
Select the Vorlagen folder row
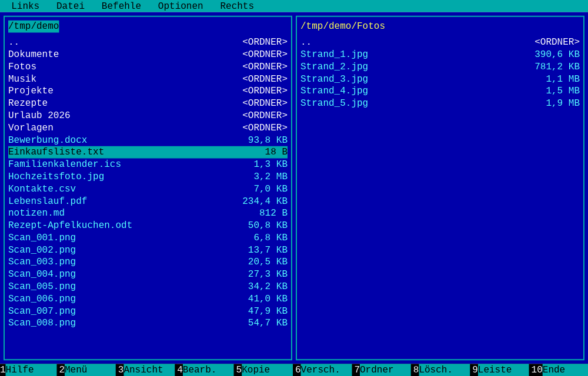pyautogui.click(x=148, y=127)
